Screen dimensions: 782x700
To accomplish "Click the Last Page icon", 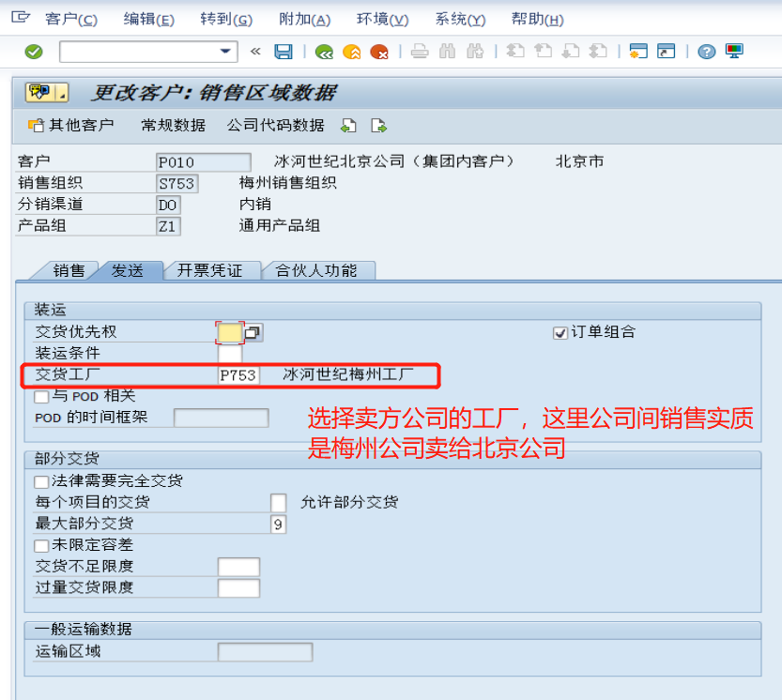I will [598, 51].
